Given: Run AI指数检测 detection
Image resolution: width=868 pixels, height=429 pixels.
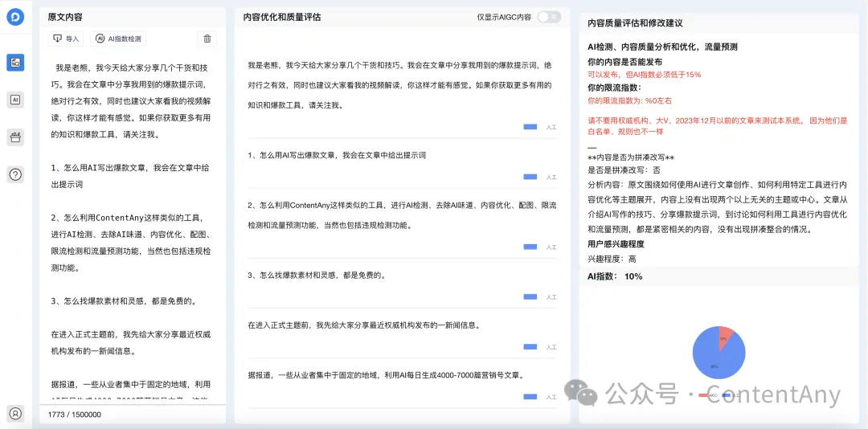Looking at the screenshot, I should pyautogui.click(x=118, y=39).
